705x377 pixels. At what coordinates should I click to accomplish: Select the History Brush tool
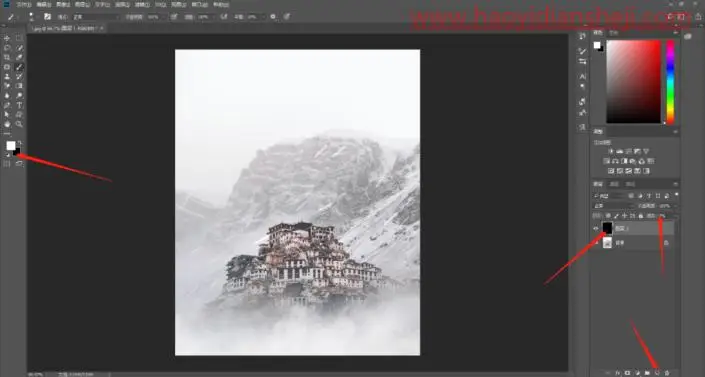click(x=19, y=76)
